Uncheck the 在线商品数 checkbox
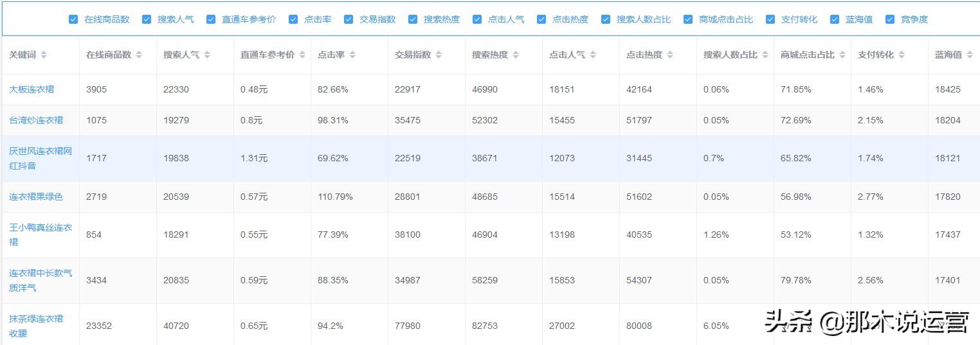 [x=73, y=19]
